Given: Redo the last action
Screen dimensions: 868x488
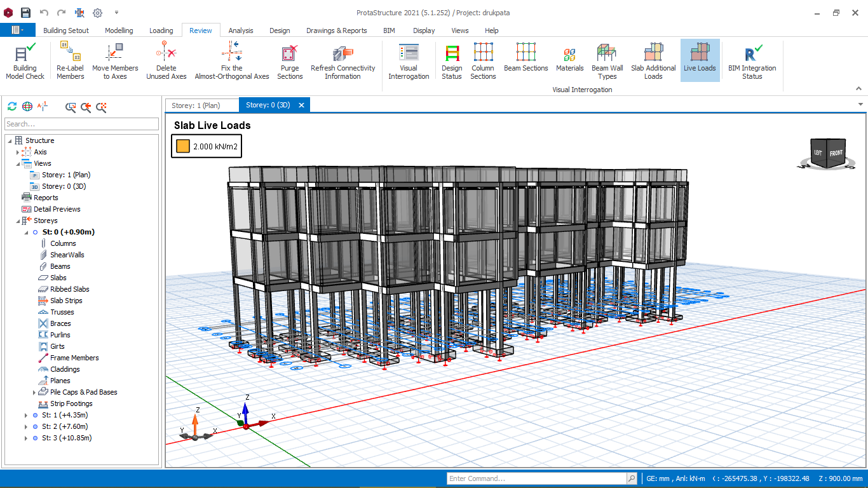Looking at the screenshot, I should 62,12.
